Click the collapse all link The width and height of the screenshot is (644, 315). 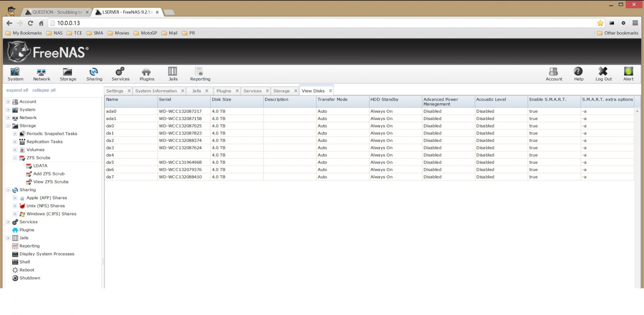[44, 90]
